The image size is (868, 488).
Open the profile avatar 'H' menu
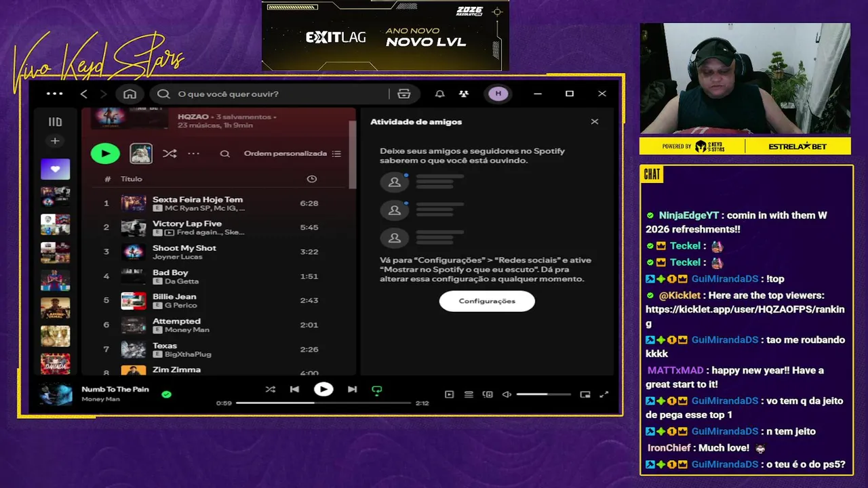pyautogui.click(x=498, y=94)
